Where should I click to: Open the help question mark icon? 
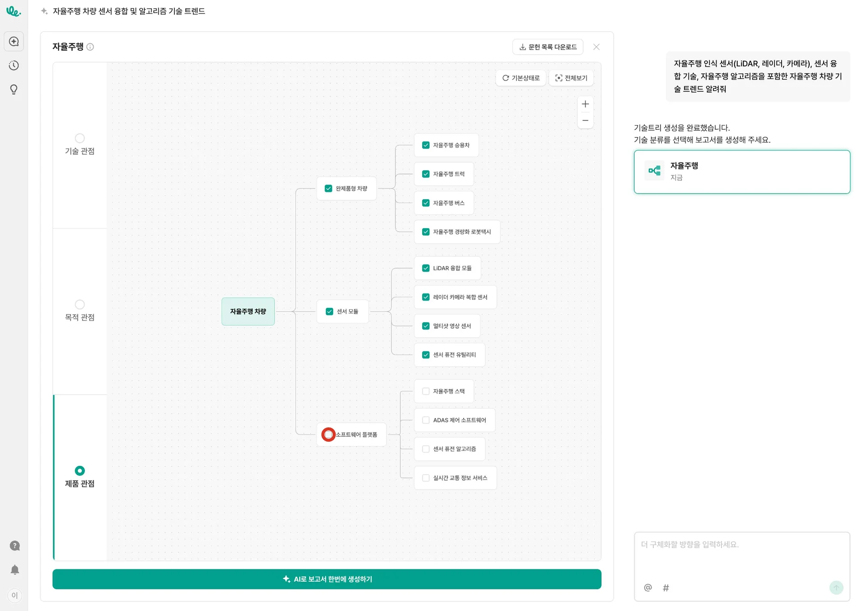pos(14,546)
